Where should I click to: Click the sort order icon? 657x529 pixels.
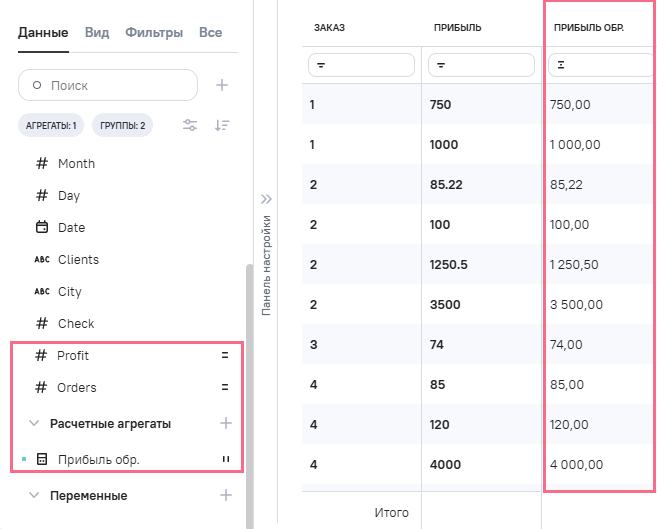pos(222,125)
